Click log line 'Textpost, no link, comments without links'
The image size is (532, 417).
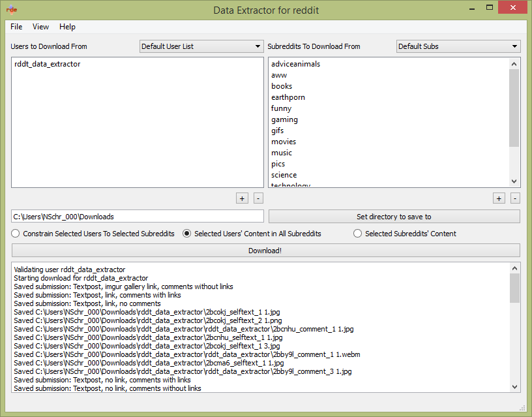[x=108, y=388]
